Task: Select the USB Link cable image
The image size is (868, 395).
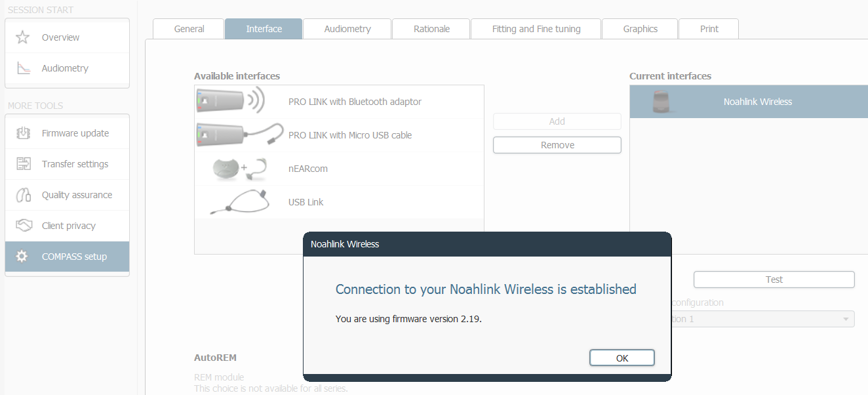Action: click(240, 202)
